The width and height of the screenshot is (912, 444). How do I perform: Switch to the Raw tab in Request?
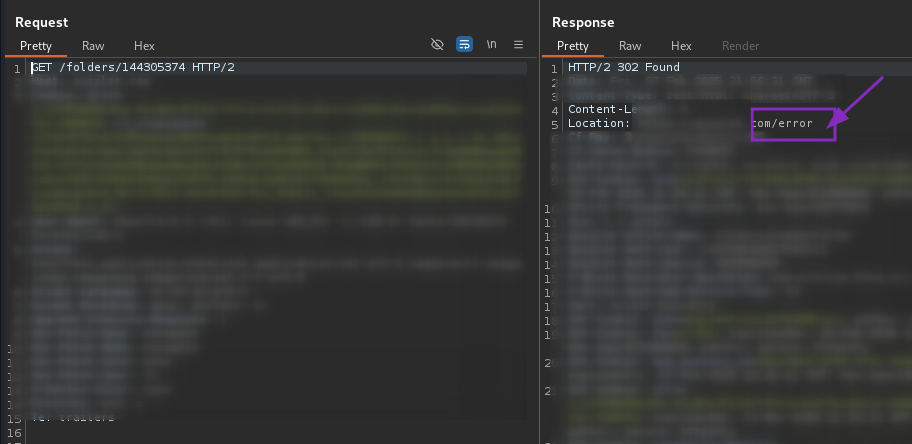93,46
